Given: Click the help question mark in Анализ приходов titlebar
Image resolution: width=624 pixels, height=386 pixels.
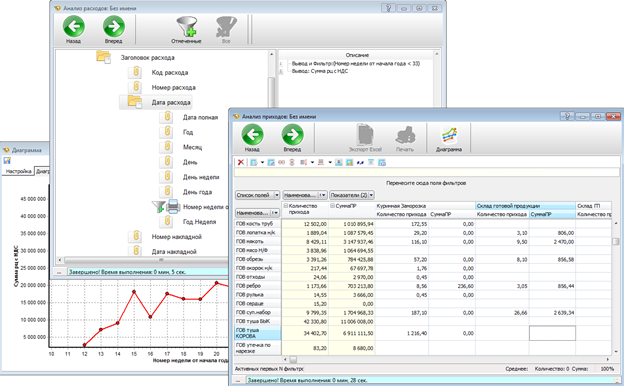Looking at the screenshot, I should (567, 116).
